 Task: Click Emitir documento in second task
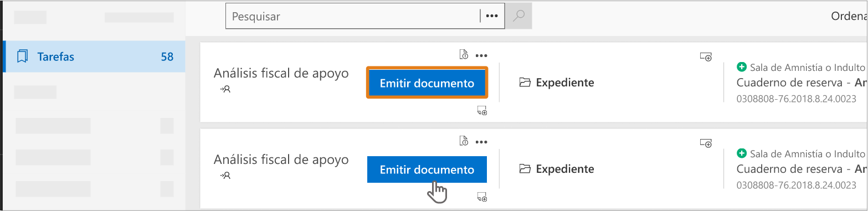coord(427,169)
